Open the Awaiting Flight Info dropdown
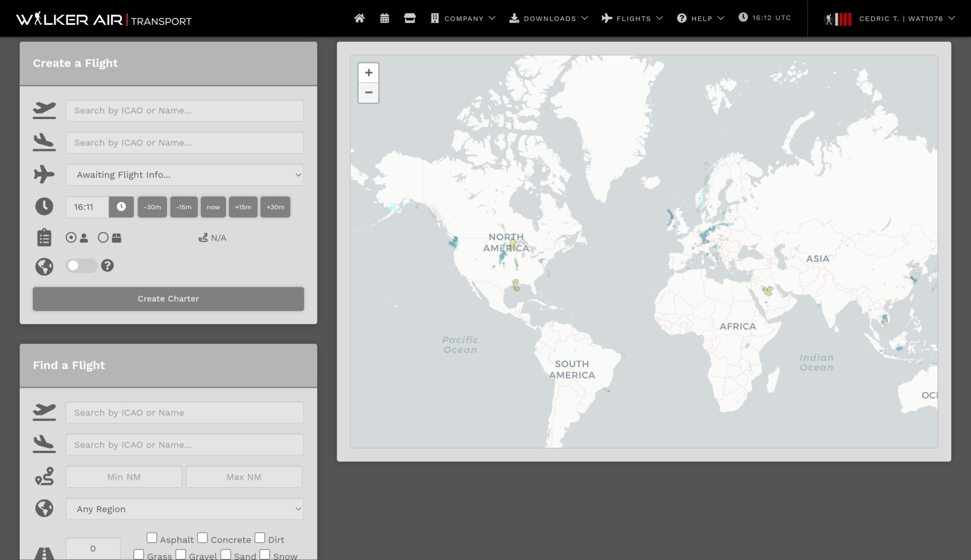The width and height of the screenshot is (971, 560). 185,175
